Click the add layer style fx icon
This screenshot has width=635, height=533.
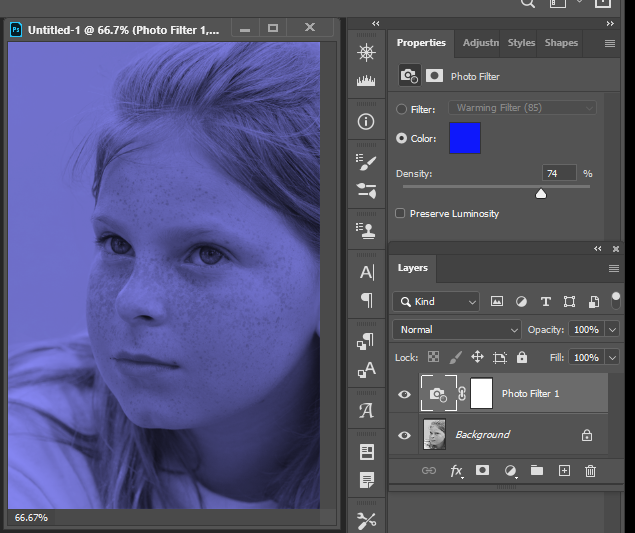456,471
